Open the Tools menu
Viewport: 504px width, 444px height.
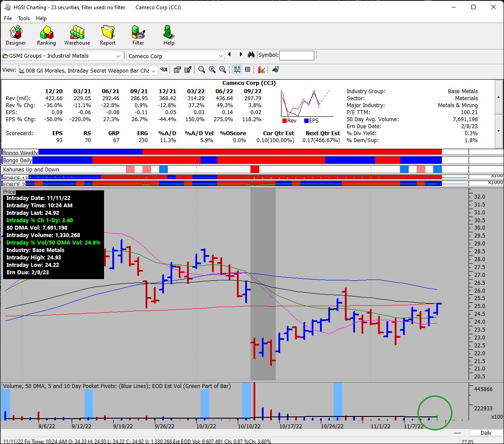click(x=24, y=18)
